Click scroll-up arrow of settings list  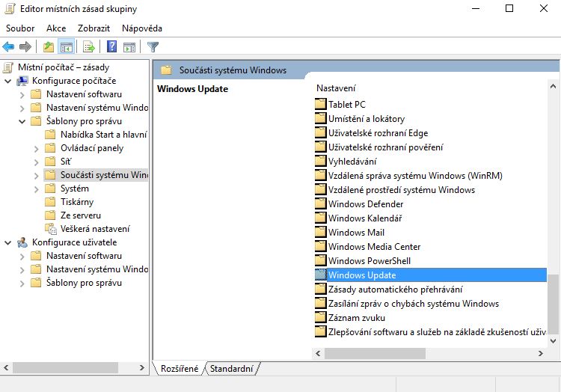tap(553, 86)
